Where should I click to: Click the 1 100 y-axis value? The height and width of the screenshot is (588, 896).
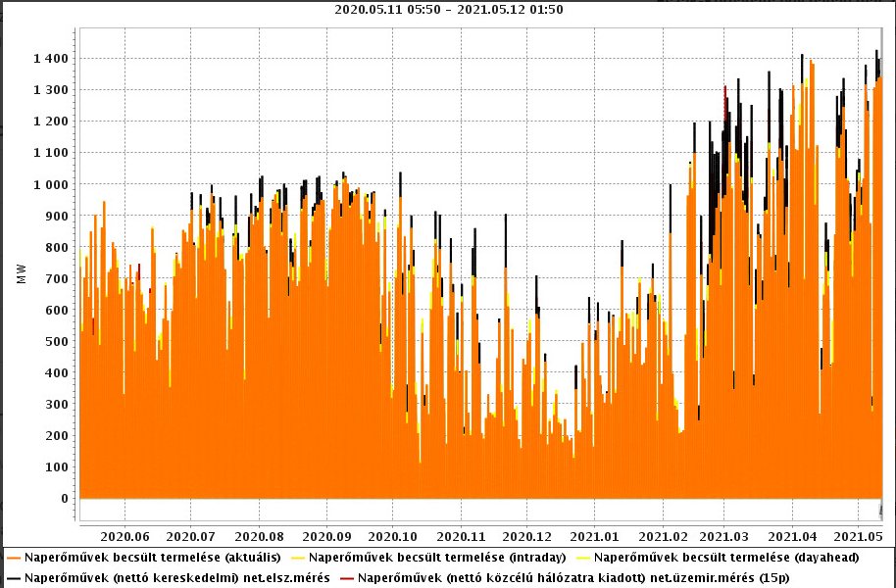point(50,153)
